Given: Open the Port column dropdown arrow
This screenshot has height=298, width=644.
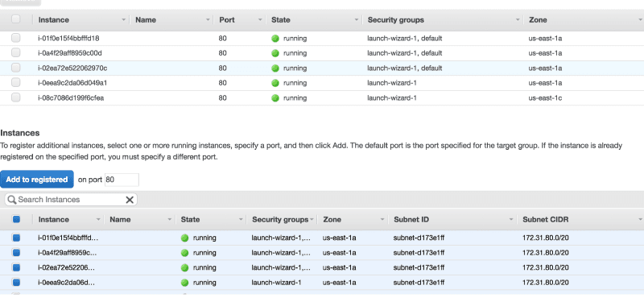Looking at the screenshot, I should [x=260, y=19].
